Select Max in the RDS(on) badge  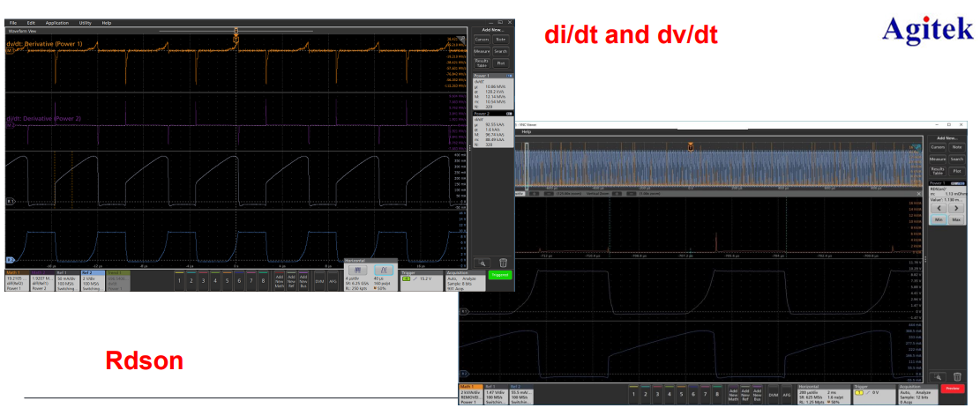pos(956,220)
